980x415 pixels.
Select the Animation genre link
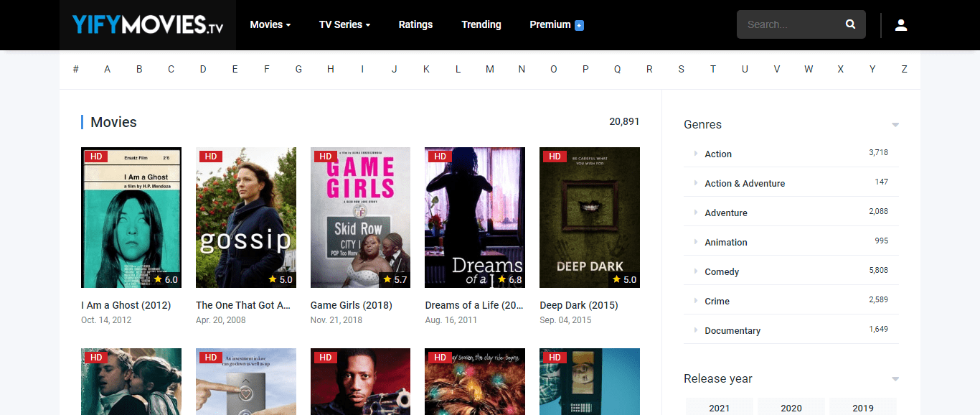point(726,242)
